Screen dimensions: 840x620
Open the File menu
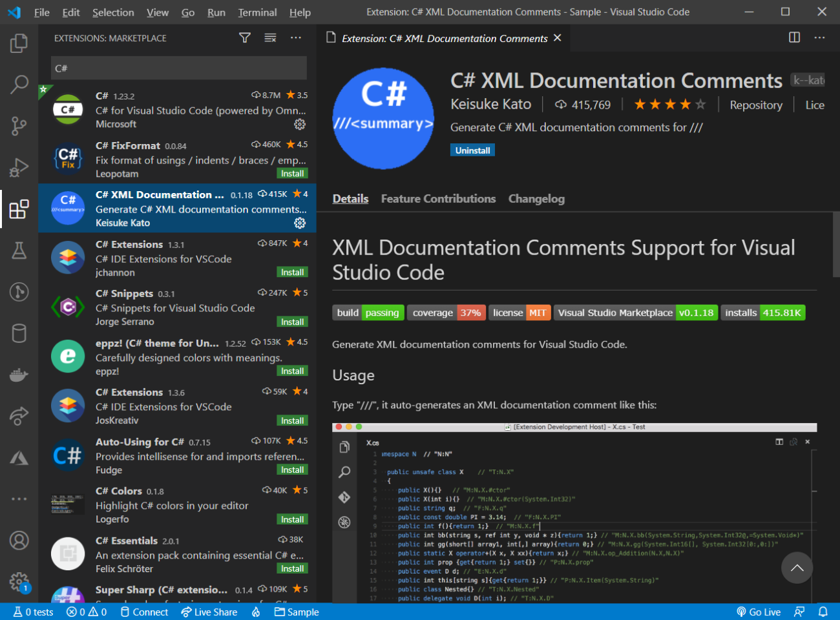click(42, 12)
